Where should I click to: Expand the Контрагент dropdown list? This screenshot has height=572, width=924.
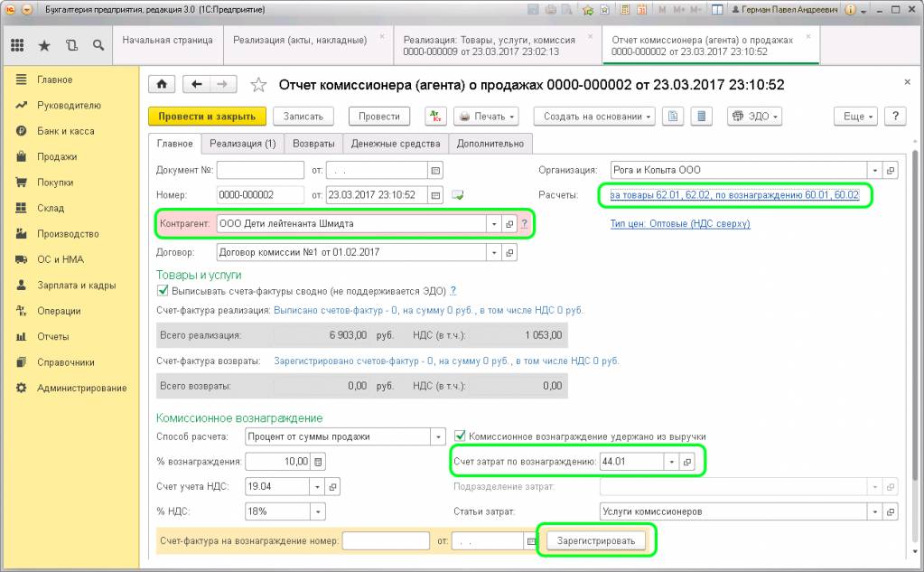coord(494,224)
